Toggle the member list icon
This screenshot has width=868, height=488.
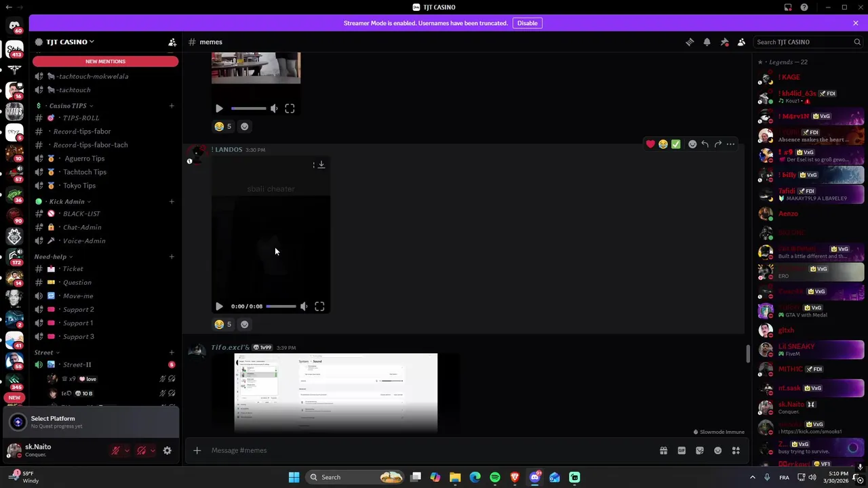741,42
